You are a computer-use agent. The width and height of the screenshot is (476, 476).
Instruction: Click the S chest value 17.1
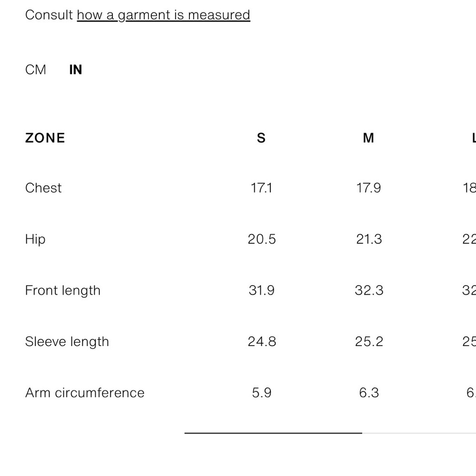tap(261, 188)
